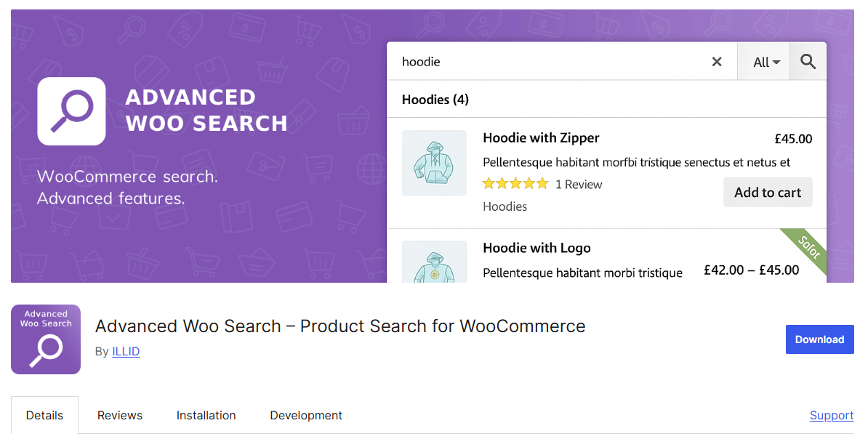
Task: Click the Support link
Action: 831,415
